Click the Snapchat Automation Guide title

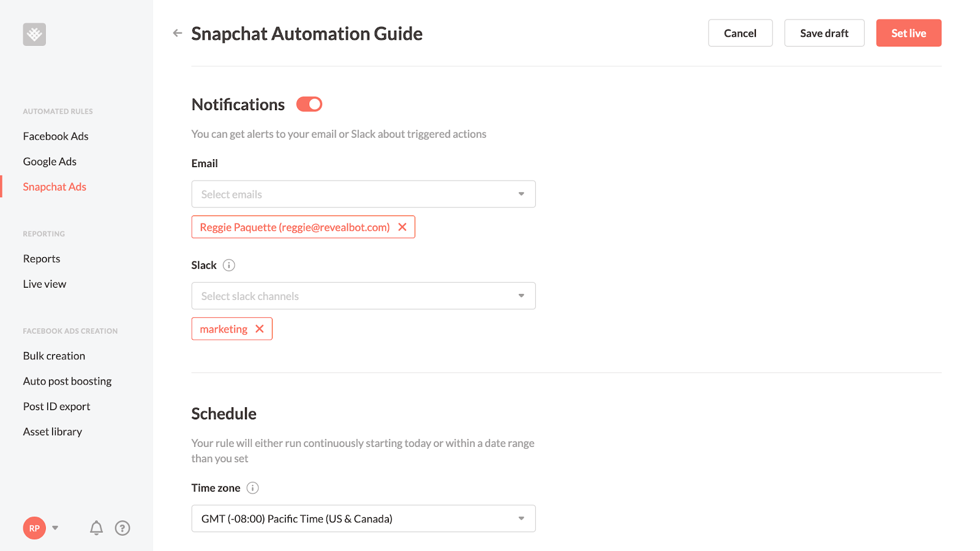(x=307, y=34)
